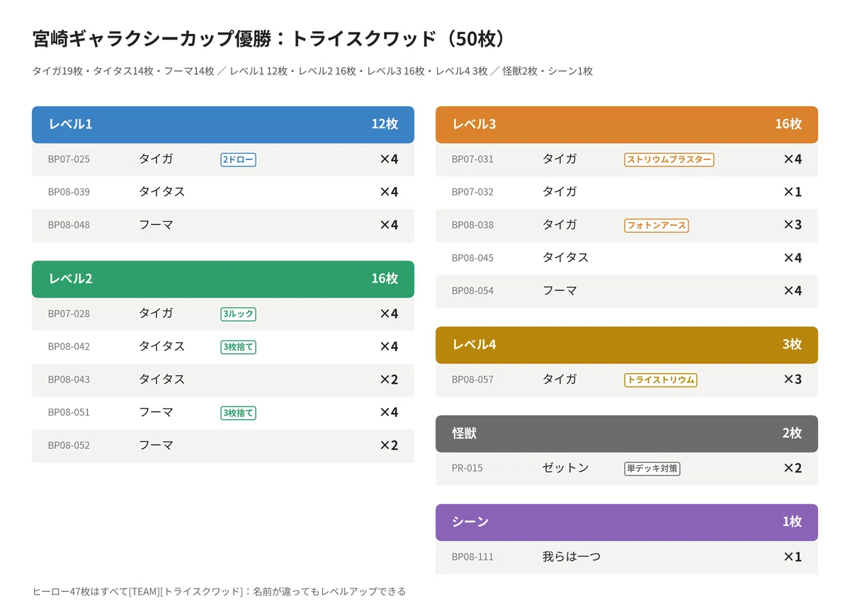
Task: Click the 2枚 count in the 怪獣 header
Action: click(x=792, y=433)
